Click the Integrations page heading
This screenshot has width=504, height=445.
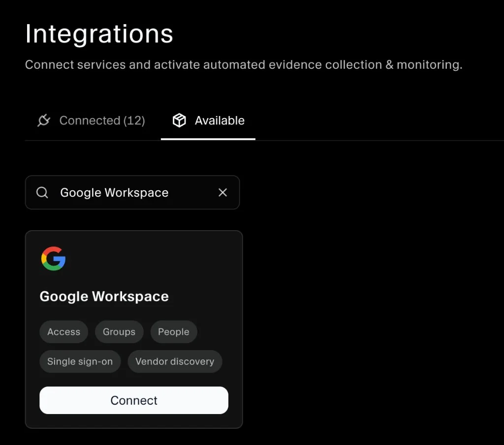click(x=99, y=34)
